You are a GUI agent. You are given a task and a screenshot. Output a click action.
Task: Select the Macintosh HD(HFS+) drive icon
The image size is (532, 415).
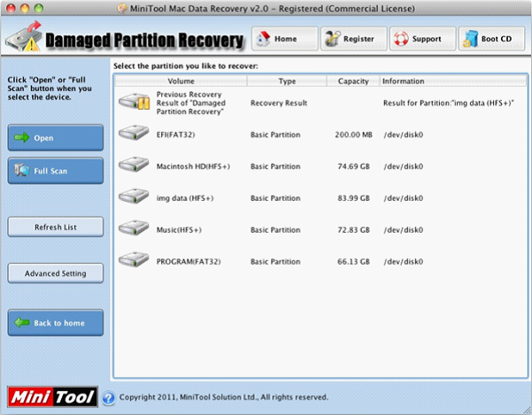click(x=134, y=165)
